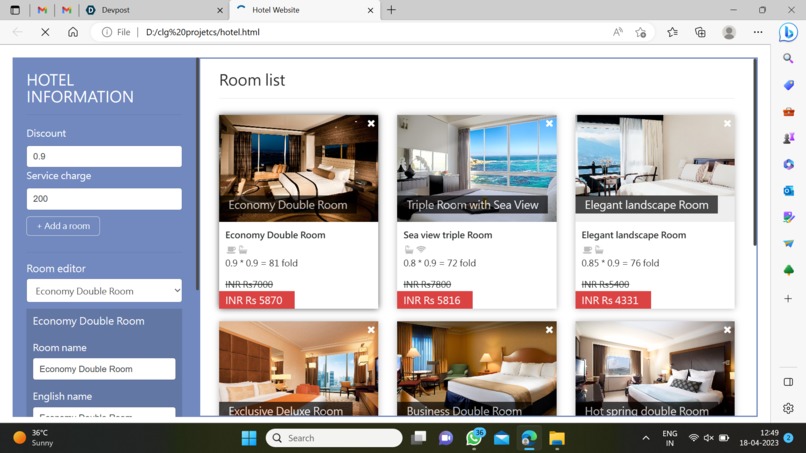Select the Hotel Website tab

(304, 10)
